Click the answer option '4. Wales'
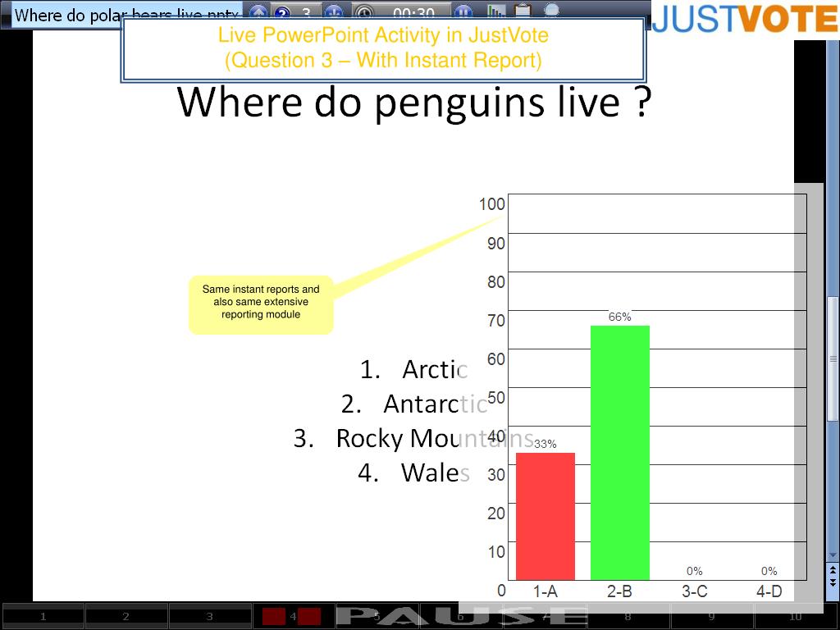Screen dimensions: 840x630 (414, 472)
